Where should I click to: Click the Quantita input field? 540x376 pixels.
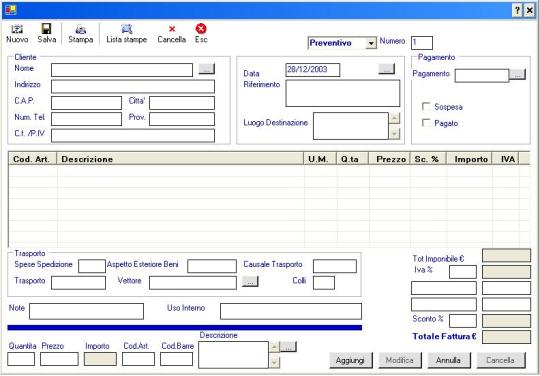21,359
